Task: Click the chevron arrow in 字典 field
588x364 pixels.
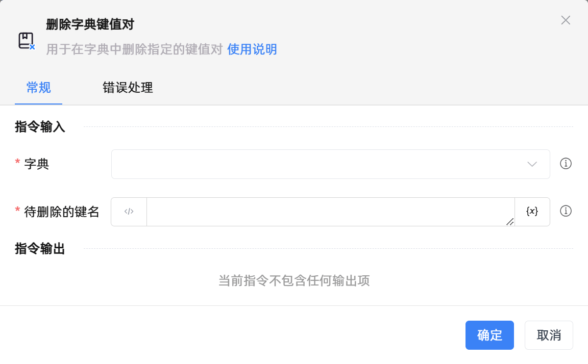Action: pos(532,164)
